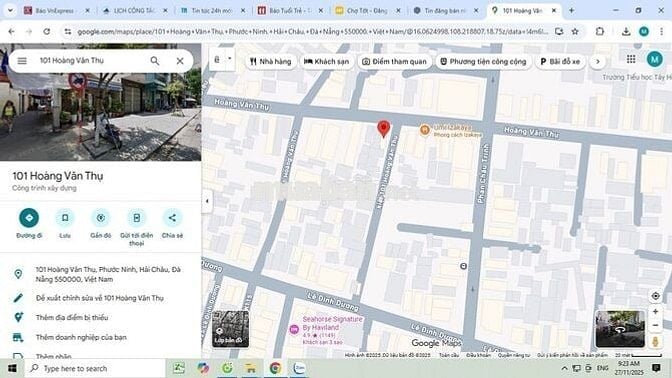The height and width of the screenshot is (378, 672).
Task: Open the Google Maps hamburger menu
Action: pyautogui.click(x=22, y=61)
